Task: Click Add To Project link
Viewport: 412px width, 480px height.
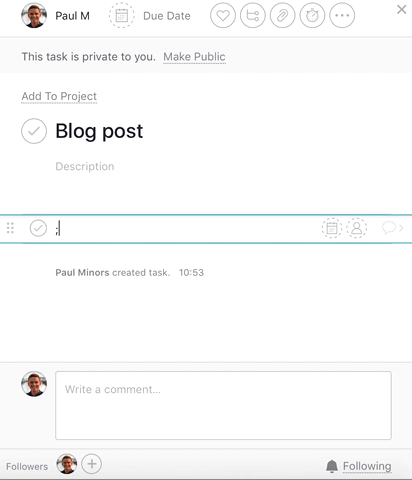Action: (59, 96)
